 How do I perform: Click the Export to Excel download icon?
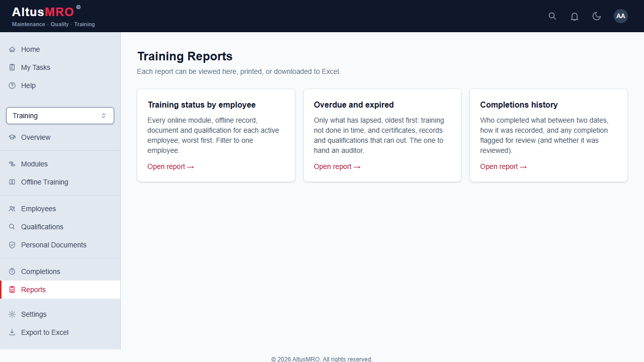(x=12, y=332)
